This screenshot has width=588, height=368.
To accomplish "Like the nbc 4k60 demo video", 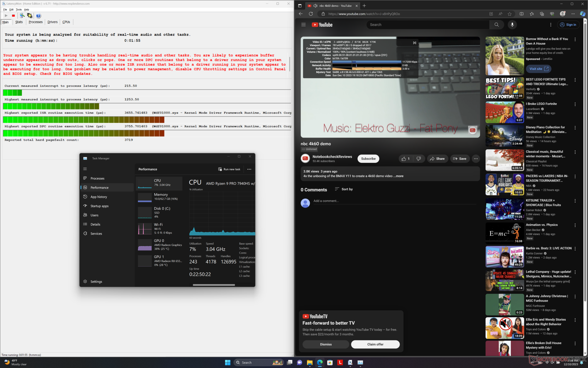I will click(405, 159).
